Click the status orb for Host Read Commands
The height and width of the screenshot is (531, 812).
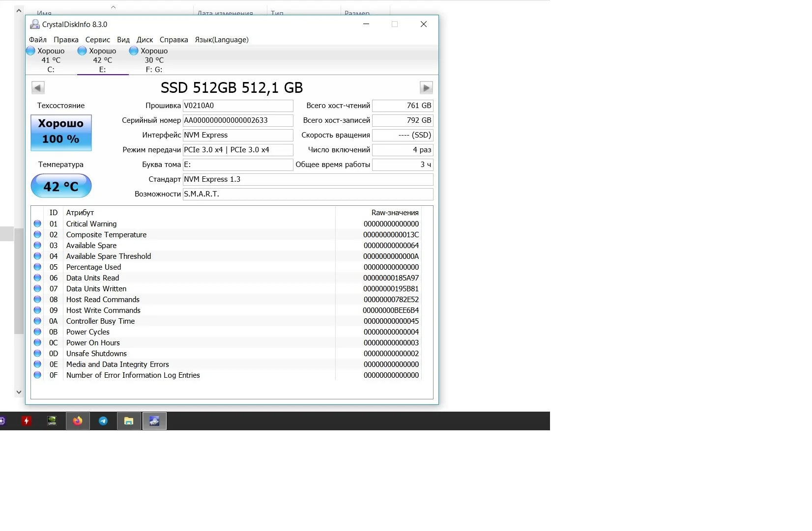click(37, 299)
